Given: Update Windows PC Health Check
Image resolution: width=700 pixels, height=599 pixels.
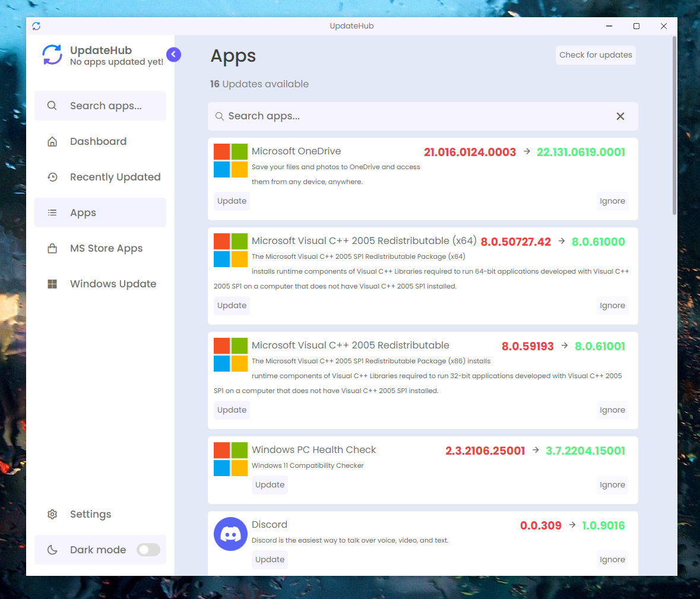Looking at the screenshot, I should (x=270, y=485).
